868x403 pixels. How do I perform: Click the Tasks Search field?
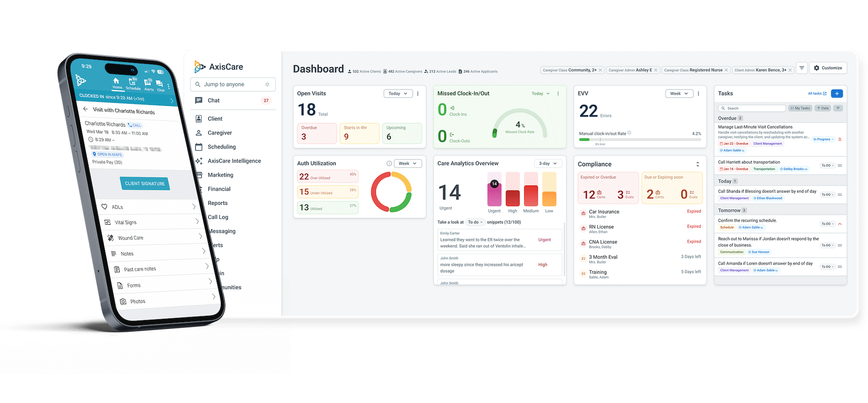[752, 108]
